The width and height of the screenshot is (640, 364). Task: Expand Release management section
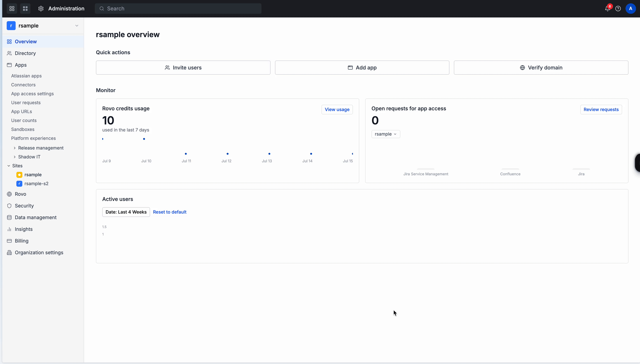pyautogui.click(x=15, y=148)
